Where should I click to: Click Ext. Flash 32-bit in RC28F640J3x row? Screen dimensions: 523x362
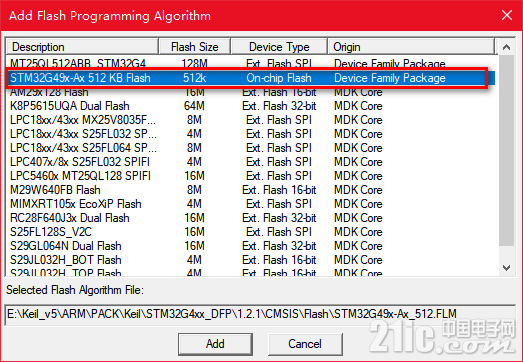coord(279,218)
